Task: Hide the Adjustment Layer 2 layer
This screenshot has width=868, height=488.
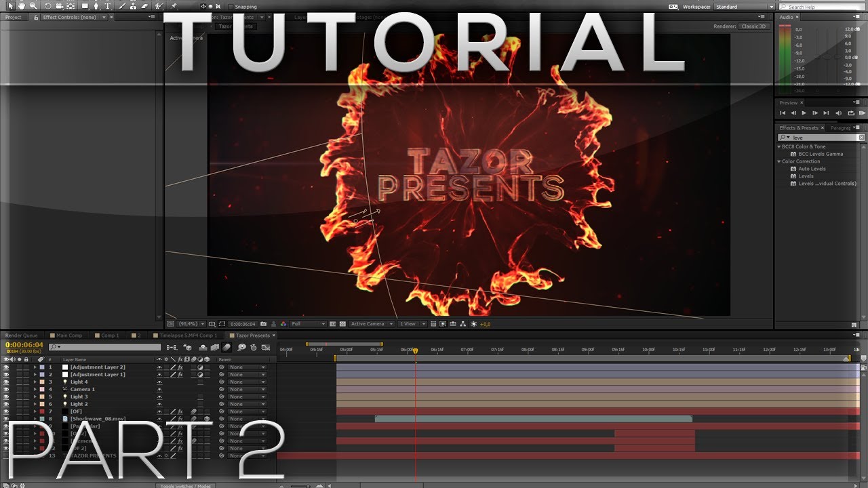Action: [6, 367]
